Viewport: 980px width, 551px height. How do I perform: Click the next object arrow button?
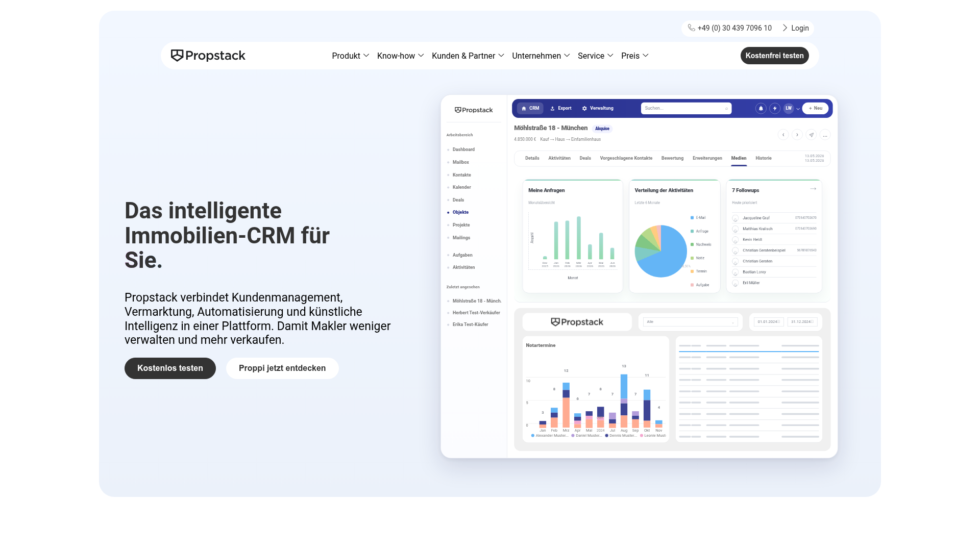click(797, 135)
